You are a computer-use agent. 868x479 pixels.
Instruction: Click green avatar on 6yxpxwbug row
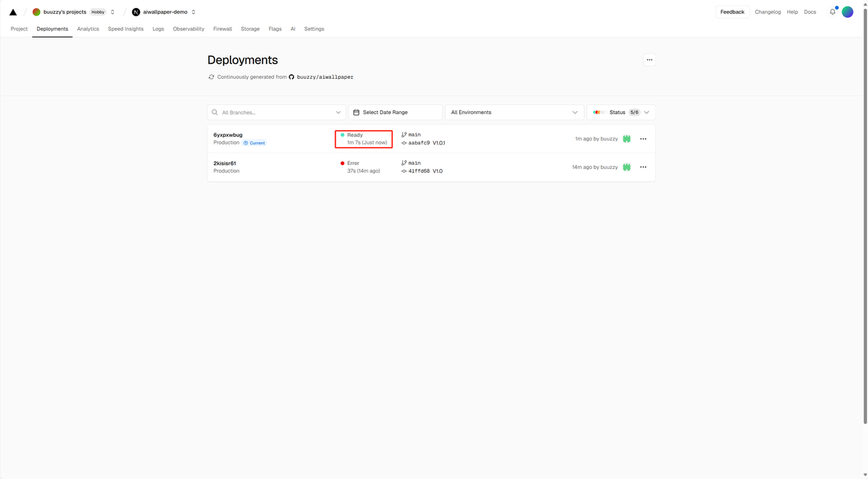pyautogui.click(x=627, y=139)
